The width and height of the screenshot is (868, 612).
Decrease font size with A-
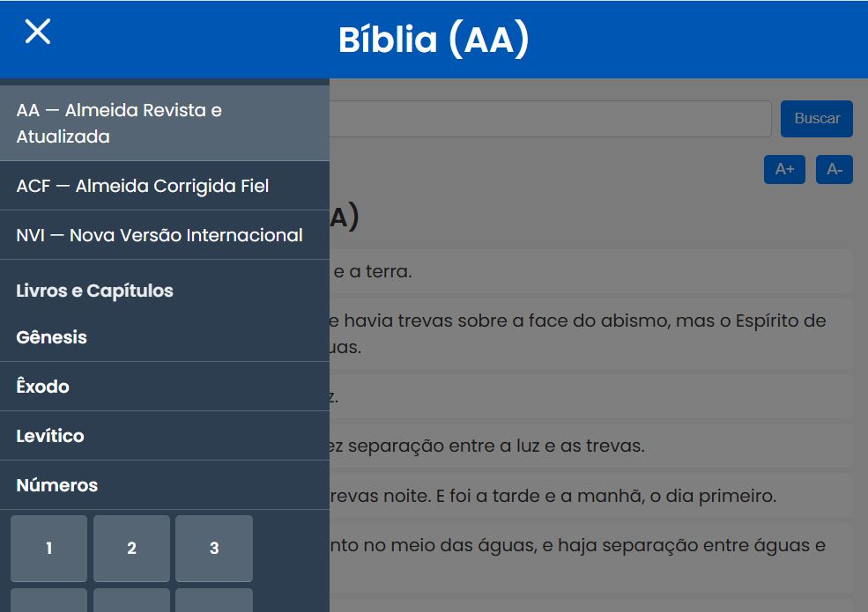tap(834, 170)
